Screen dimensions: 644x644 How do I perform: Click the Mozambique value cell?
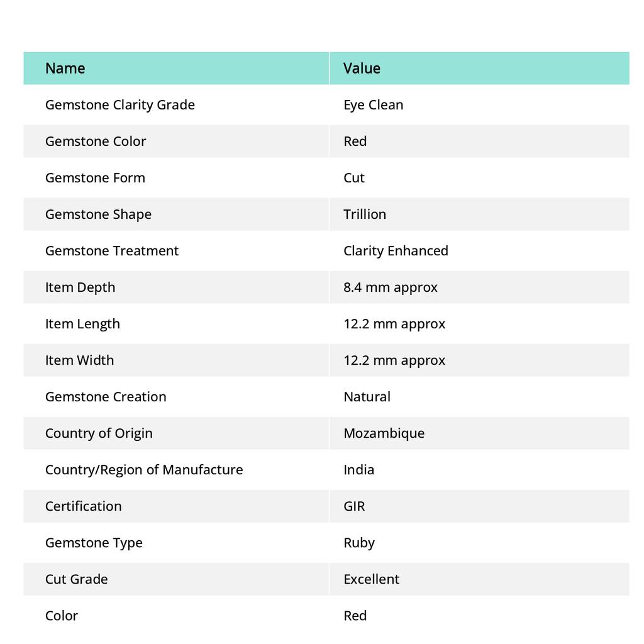pyautogui.click(x=384, y=433)
